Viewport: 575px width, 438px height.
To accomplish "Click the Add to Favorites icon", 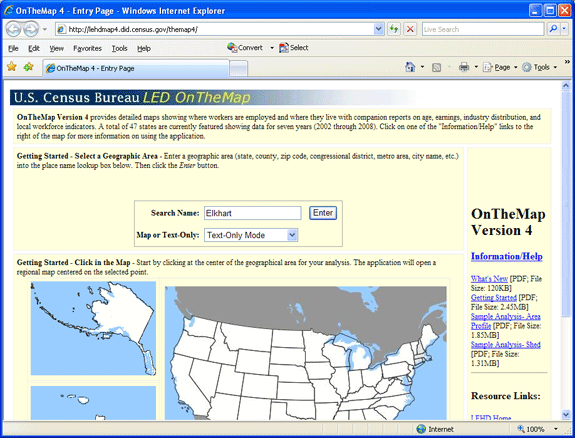I will point(28,67).
